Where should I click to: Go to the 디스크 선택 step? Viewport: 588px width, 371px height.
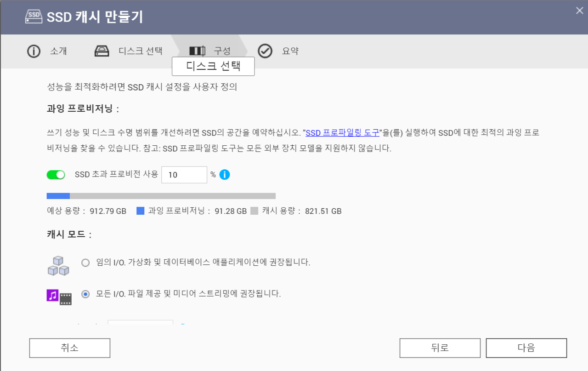point(141,51)
